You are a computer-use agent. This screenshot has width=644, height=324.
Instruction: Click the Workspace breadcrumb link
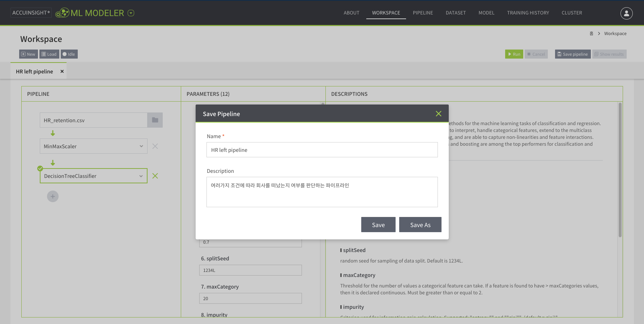pyautogui.click(x=615, y=34)
